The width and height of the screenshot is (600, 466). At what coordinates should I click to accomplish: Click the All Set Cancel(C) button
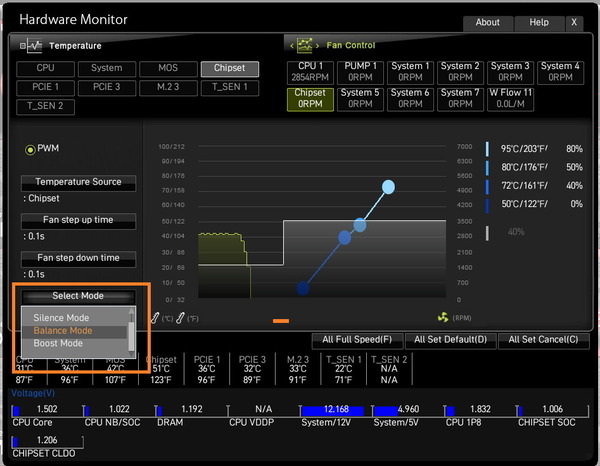[x=544, y=340]
